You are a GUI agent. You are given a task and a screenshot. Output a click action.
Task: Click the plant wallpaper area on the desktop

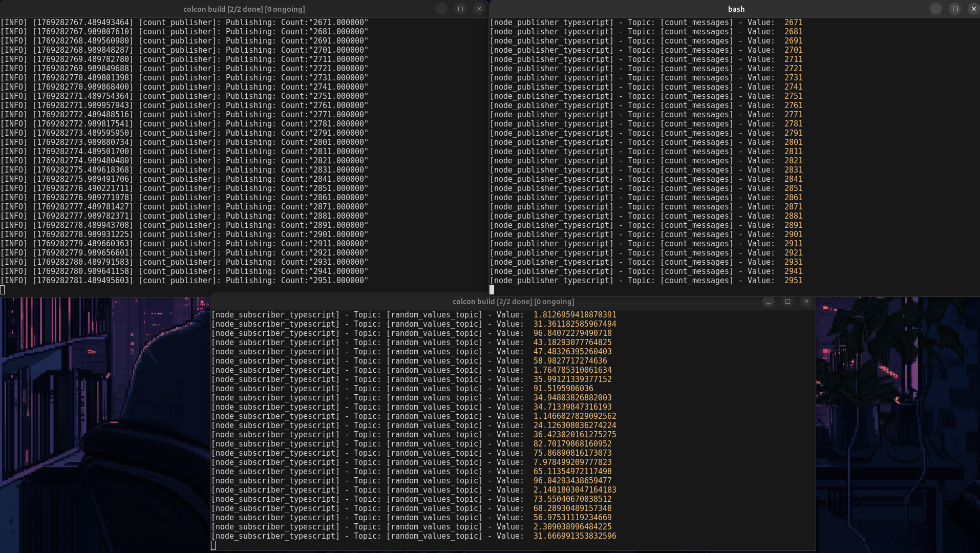[x=896, y=384]
